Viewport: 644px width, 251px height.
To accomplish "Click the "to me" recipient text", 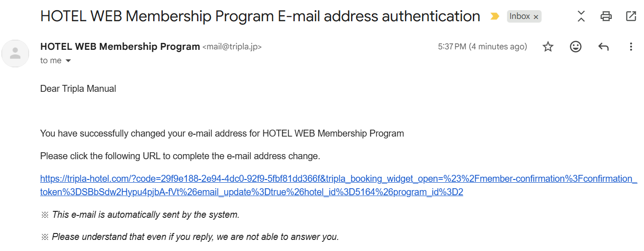I will [51, 61].
